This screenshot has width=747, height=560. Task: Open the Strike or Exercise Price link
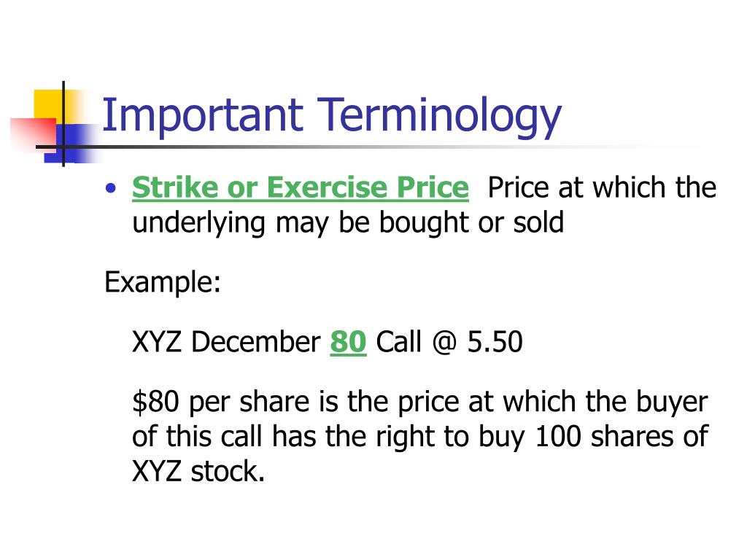coord(300,187)
